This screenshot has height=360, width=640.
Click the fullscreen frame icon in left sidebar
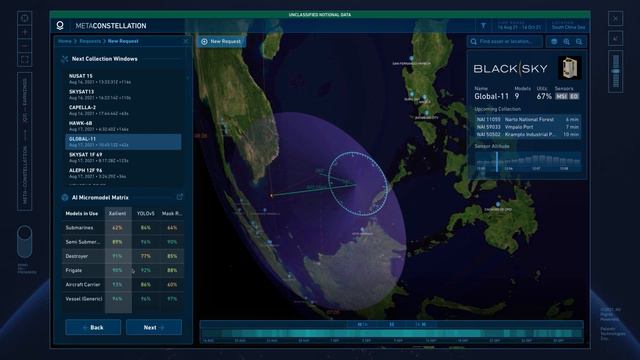tap(24, 60)
